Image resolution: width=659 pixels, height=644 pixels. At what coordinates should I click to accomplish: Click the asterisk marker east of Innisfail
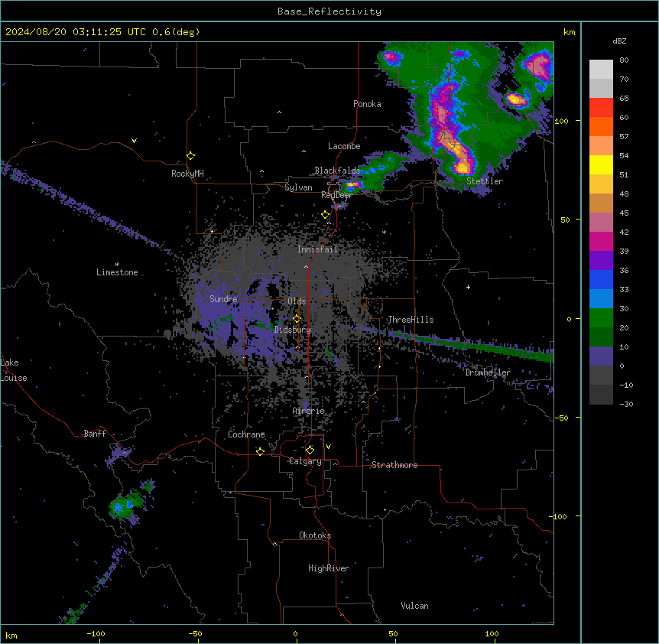(x=384, y=233)
